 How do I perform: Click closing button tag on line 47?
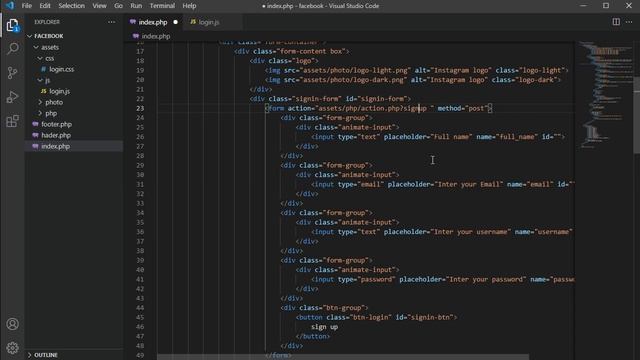[313, 336]
